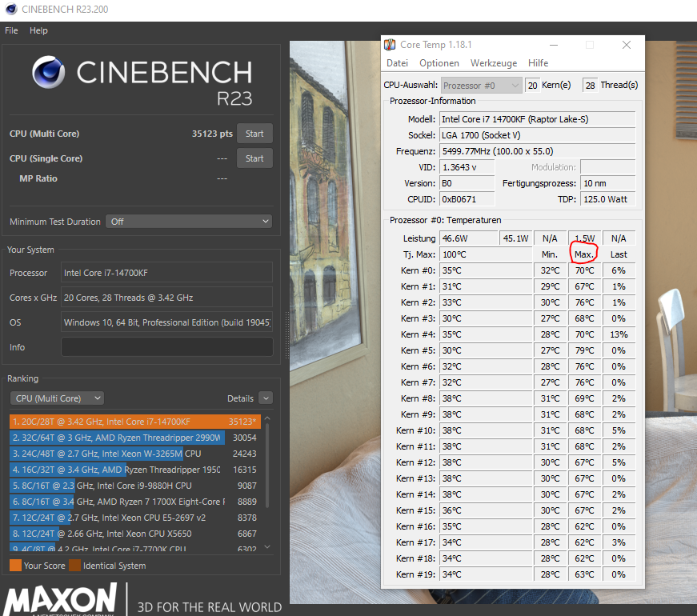Screen dimensions: 697x616
Task: Click the Cinebench R23 sphere logo
Action: (x=49, y=73)
